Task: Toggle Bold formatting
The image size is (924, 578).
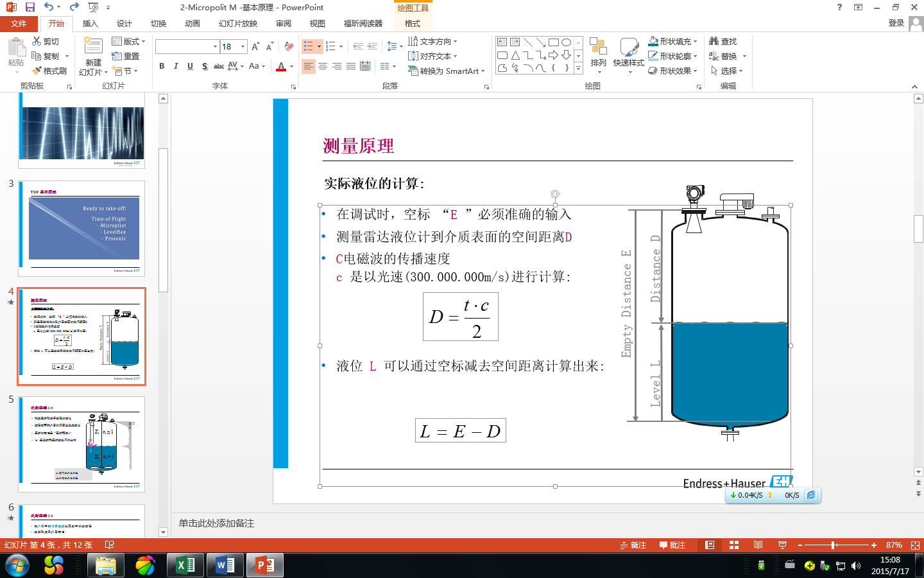Action: coord(162,66)
